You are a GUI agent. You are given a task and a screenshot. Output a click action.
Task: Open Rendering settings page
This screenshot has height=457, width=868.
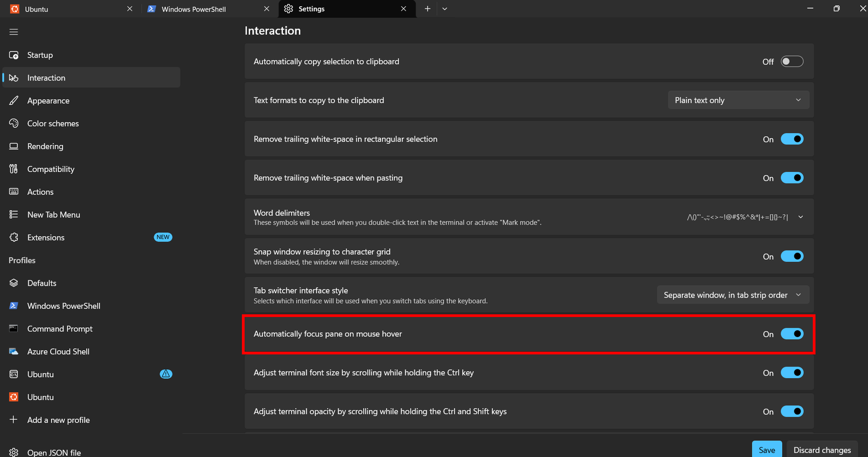91,146
